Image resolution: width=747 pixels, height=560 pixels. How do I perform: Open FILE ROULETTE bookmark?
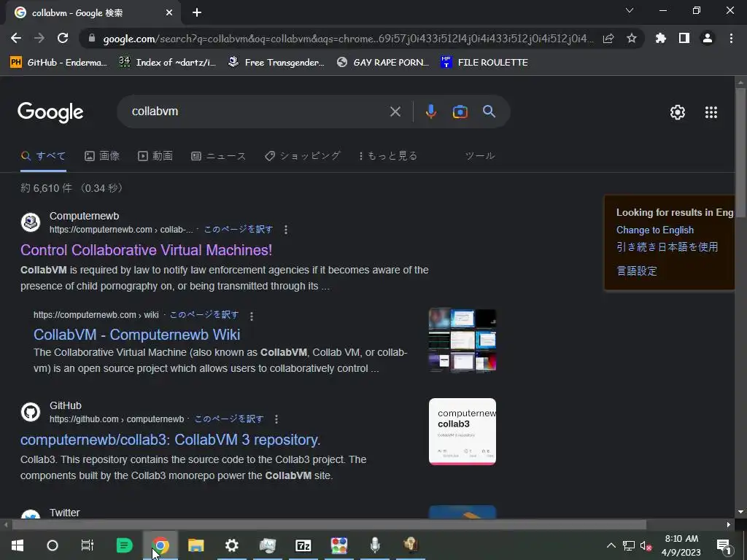point(484,63)
